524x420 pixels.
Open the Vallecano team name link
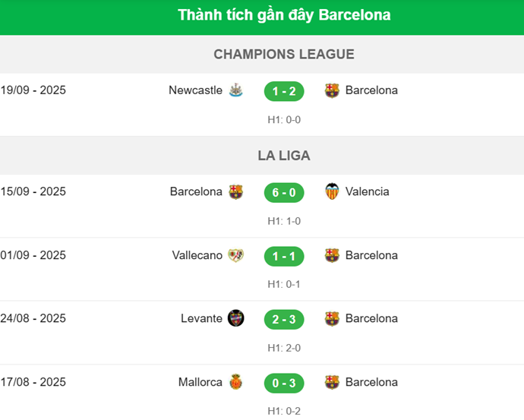click(x=197, y=255)
